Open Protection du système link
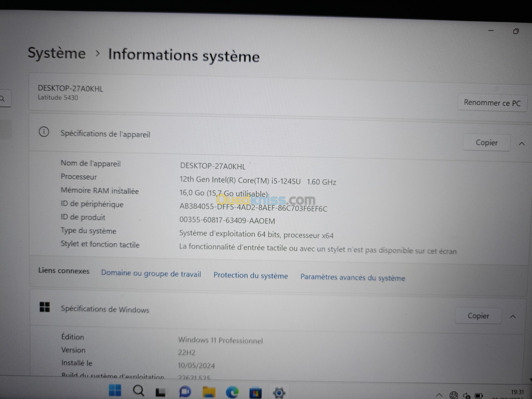The image size is (532, 399). tap(251, 275)
